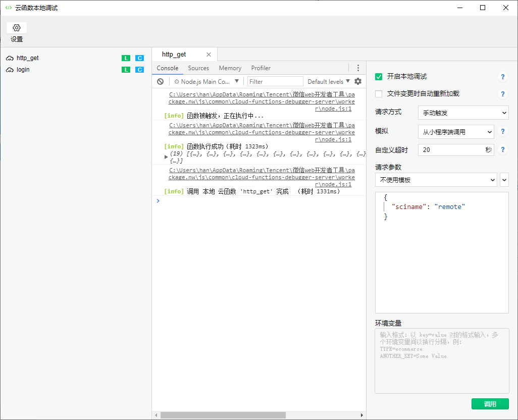518x420 pixels.
Task: Click help icon beside 自定义超时
Action: (x=502, y=150)
